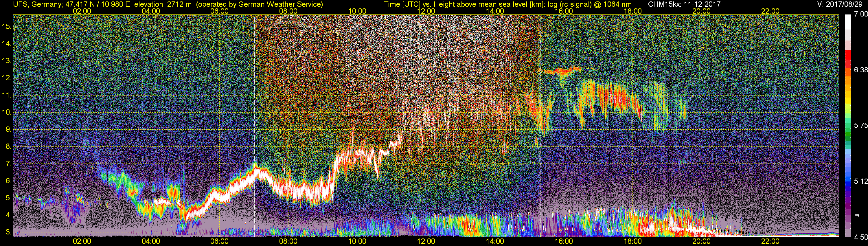The width and height of the screenshot is (868, 246).
Task: Select the "08:00" label on the bottom time axis
Action: click(x=288, y=242)
